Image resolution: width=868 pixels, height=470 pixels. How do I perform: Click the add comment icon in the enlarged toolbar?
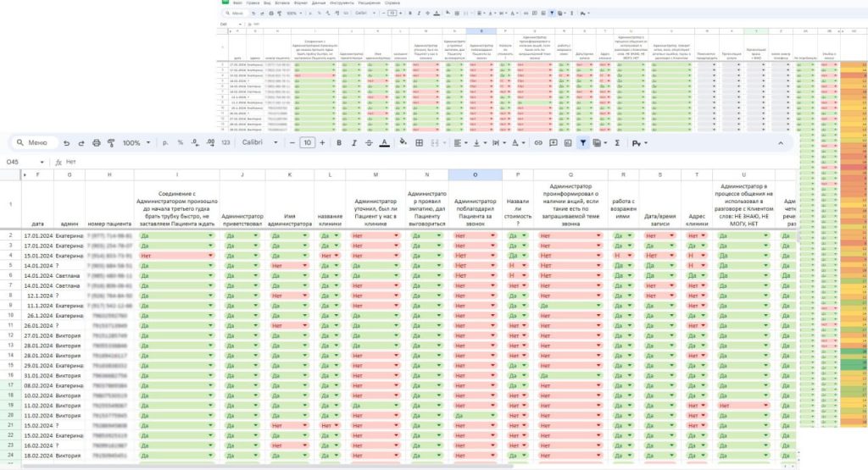(553, 143)
